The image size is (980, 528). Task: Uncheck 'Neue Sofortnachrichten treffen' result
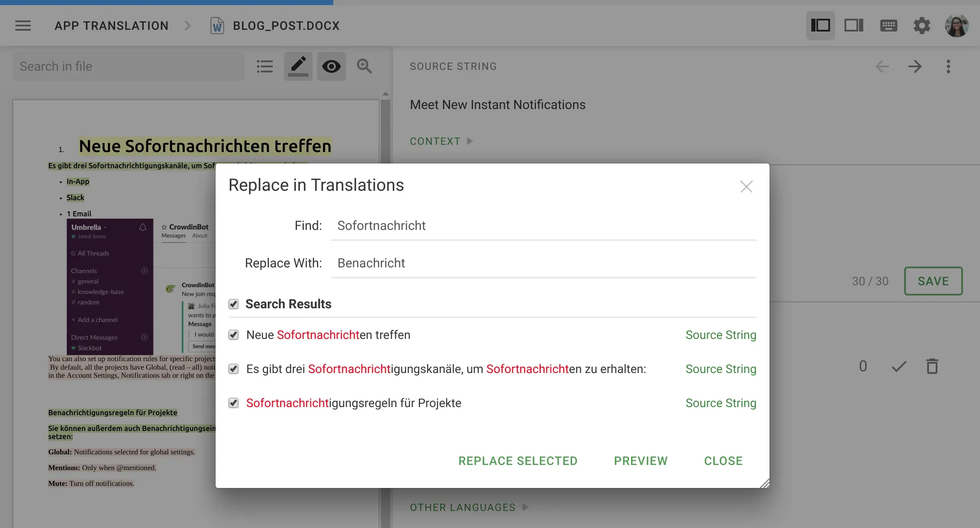(x=233, y=335)
